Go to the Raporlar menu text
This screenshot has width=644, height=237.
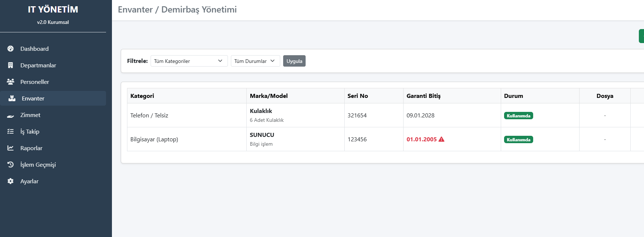click(31, 148)
